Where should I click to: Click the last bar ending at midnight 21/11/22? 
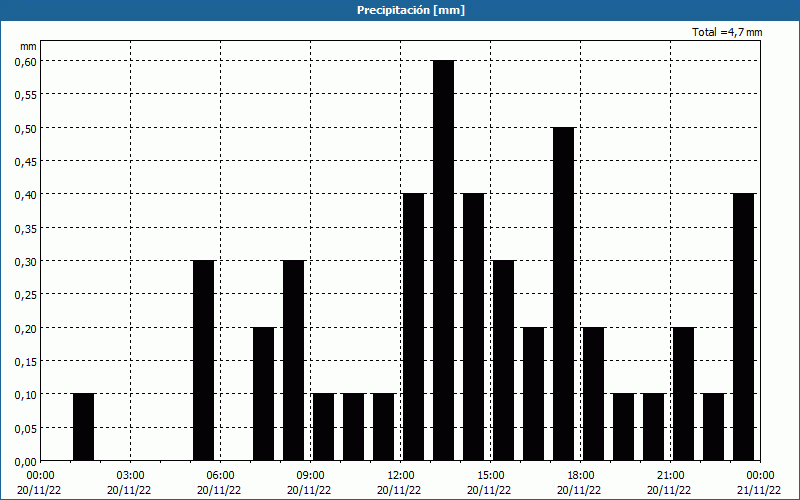[x=743, y=327]
